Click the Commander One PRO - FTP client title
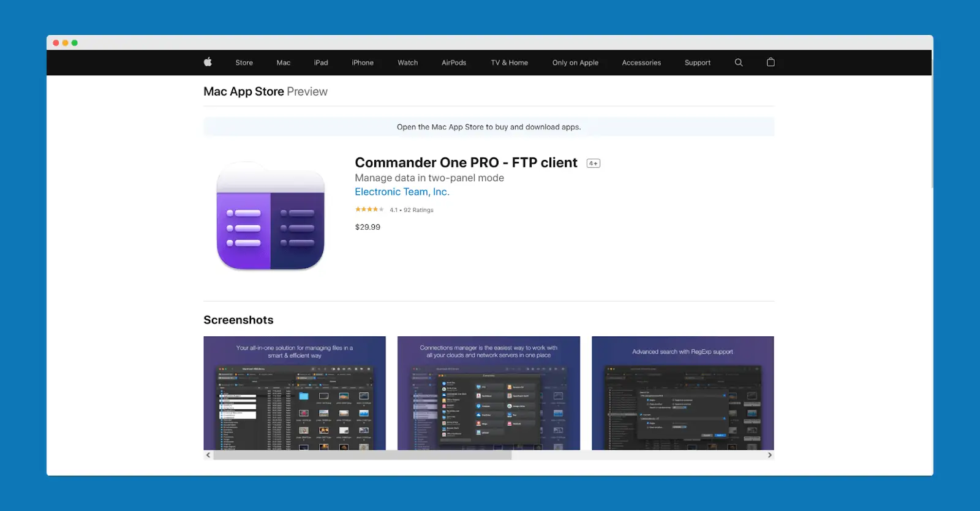The height and width of the screenshot is (511, 980). pos(466,162)
